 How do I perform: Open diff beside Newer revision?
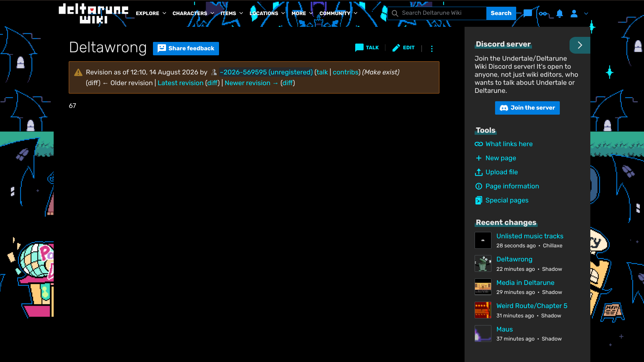[288, 83]
